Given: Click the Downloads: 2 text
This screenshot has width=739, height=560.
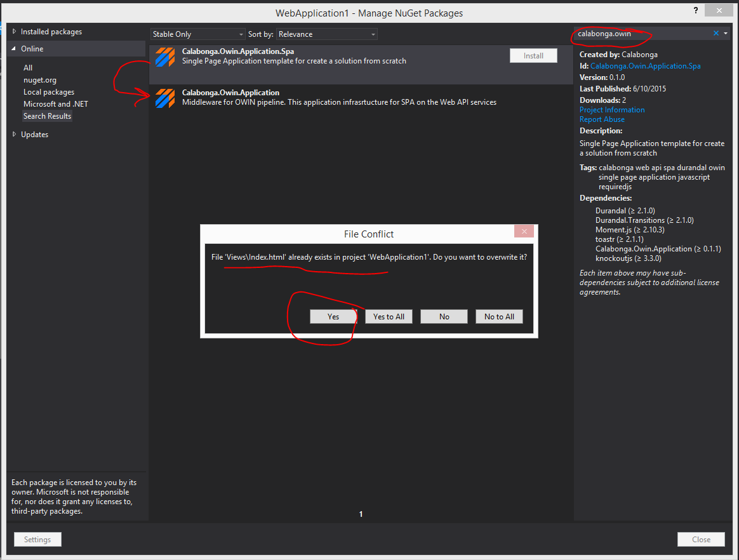Looking at the screenshot, I should 603,100.
